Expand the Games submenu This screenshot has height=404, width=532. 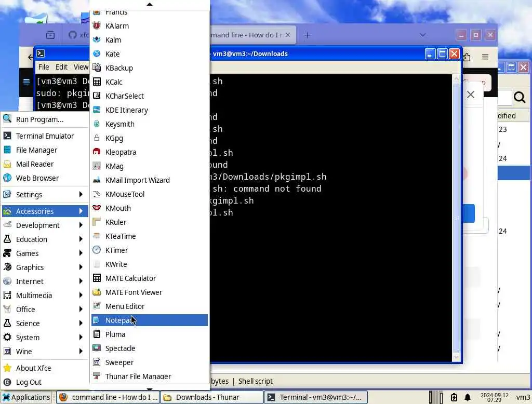click(x=45, y=253)
